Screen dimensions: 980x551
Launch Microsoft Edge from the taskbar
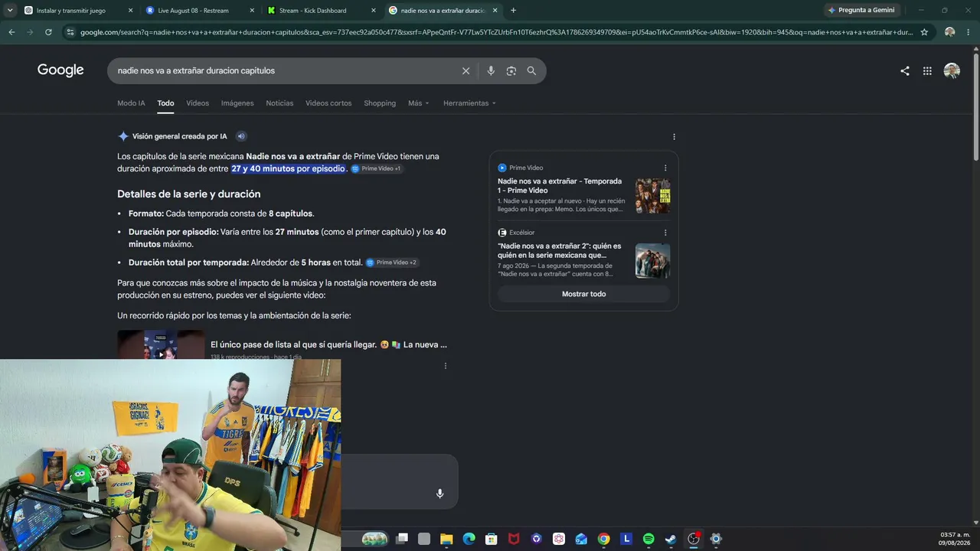[x=469, y=539]
